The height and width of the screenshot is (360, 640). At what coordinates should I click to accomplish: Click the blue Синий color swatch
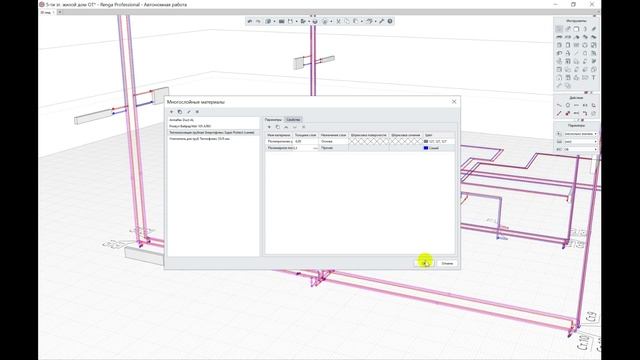point(426,148)
